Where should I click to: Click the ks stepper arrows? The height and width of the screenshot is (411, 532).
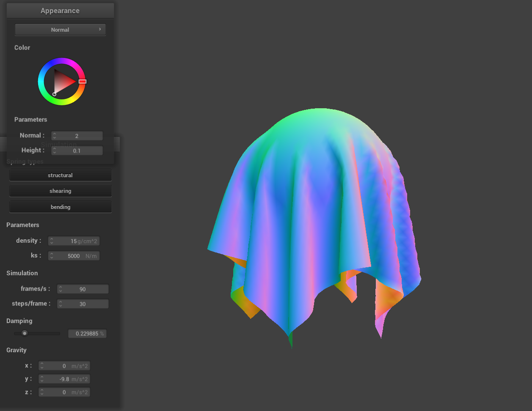point(52,256)
